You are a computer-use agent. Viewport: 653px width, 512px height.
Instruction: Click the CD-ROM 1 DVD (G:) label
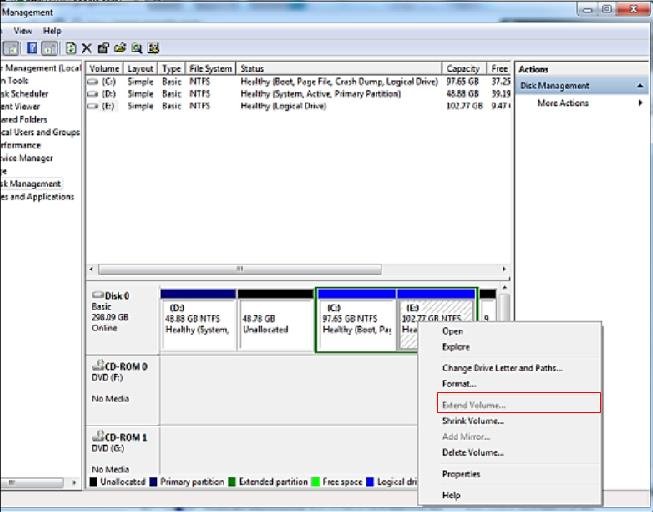(119, 442)
